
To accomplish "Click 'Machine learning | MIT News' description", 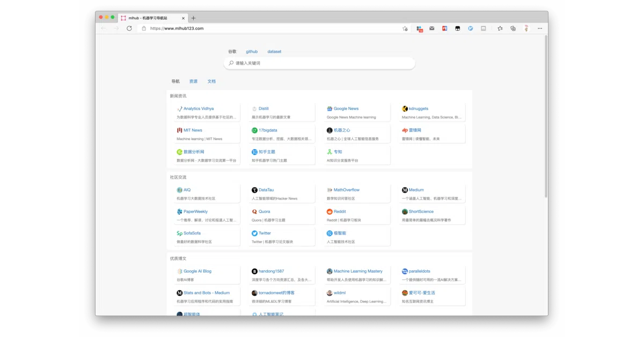I will pyautogui.click(x=200, y=139).
